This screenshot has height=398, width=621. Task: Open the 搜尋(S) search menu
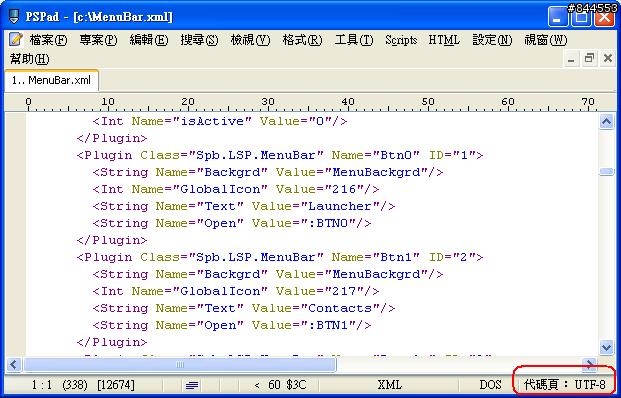click(x=199, y=40)
